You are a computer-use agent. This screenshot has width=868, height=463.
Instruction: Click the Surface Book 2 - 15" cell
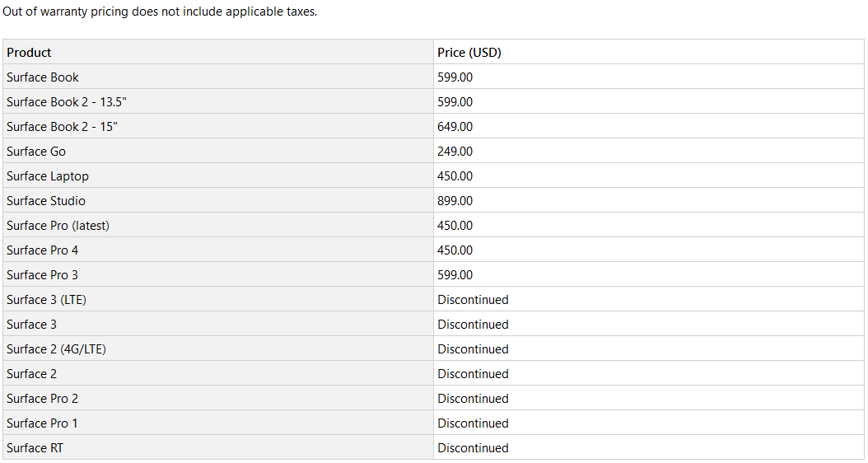click(218, 126)
